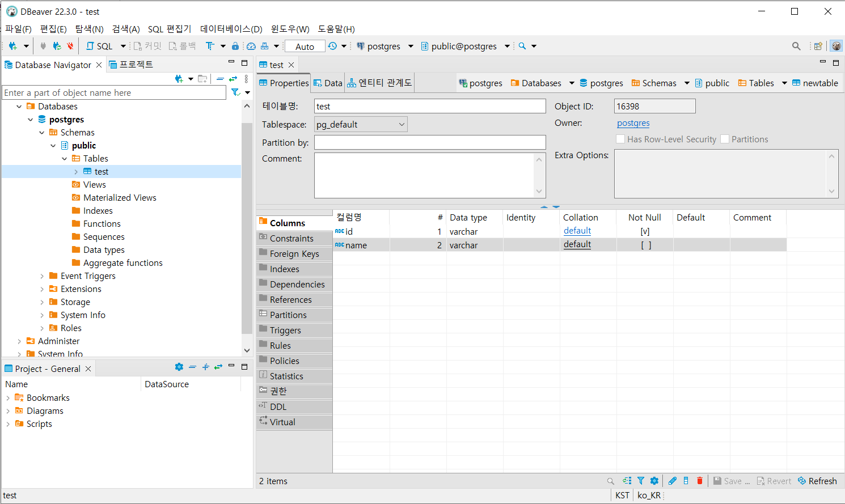Click green tree-refresh icon in bottom toolbar
Screen dimensions: 845x504
(627, 481)
